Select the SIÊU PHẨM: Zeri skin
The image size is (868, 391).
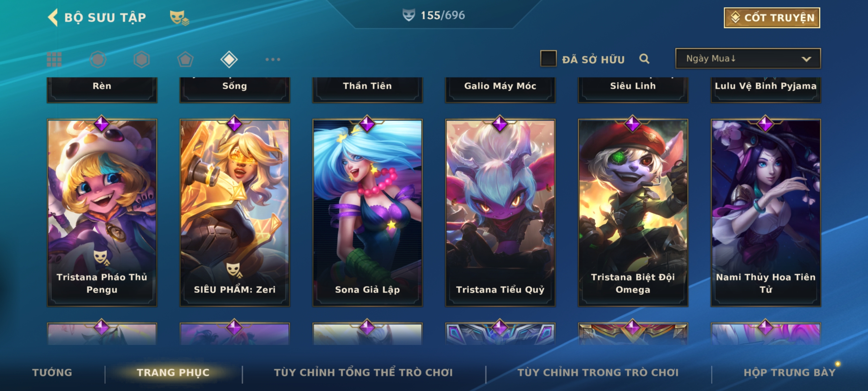pos(235,213)
